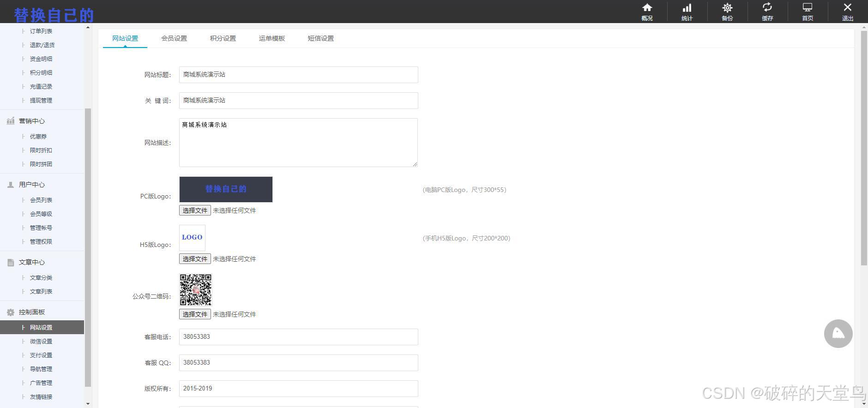Expand the 文章中心 sidebar group
The height and width of the screenshot is (408, 868).
[31, 262]
